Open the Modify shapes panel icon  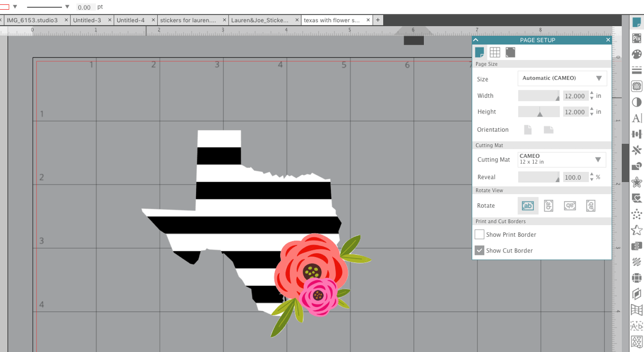tap(636, 166)
